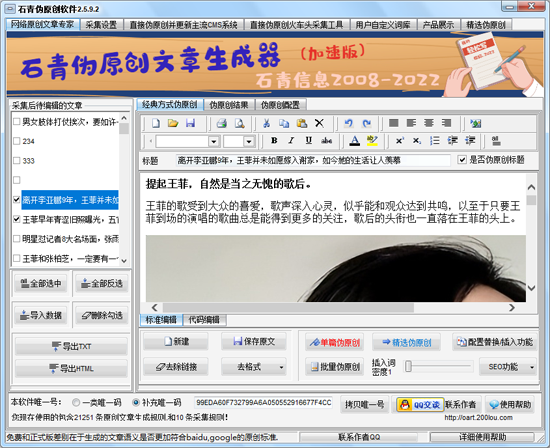Screen dimensions: 550x448
Task: Click the insert image icon
Action: point(476,123)
